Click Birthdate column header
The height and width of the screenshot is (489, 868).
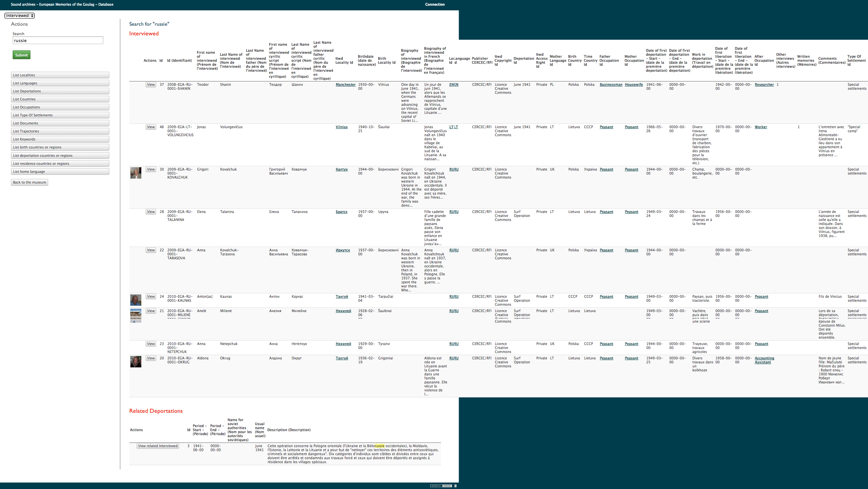(367, 60)
